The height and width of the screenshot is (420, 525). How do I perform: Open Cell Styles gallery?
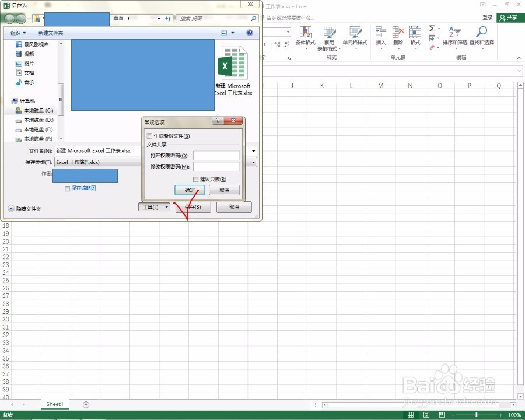coord(355,37)
